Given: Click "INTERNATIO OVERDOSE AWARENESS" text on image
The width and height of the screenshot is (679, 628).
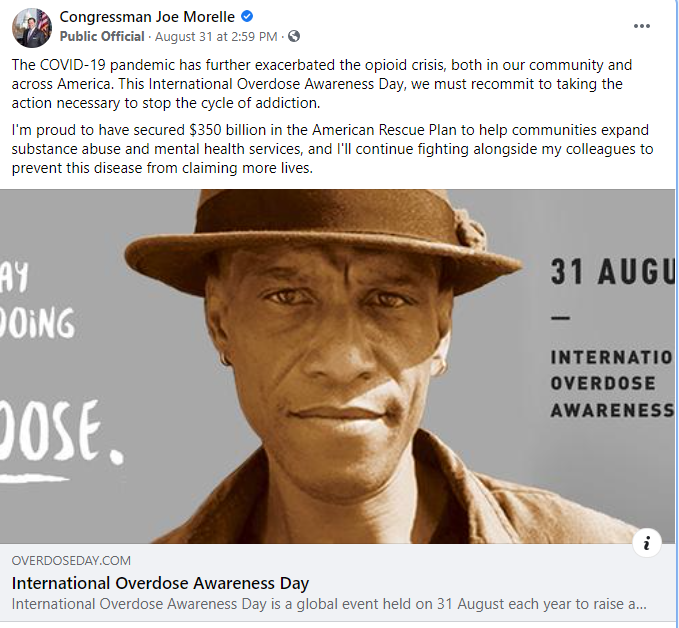Looking at the screenshot, I should click(x=611, y=383).
